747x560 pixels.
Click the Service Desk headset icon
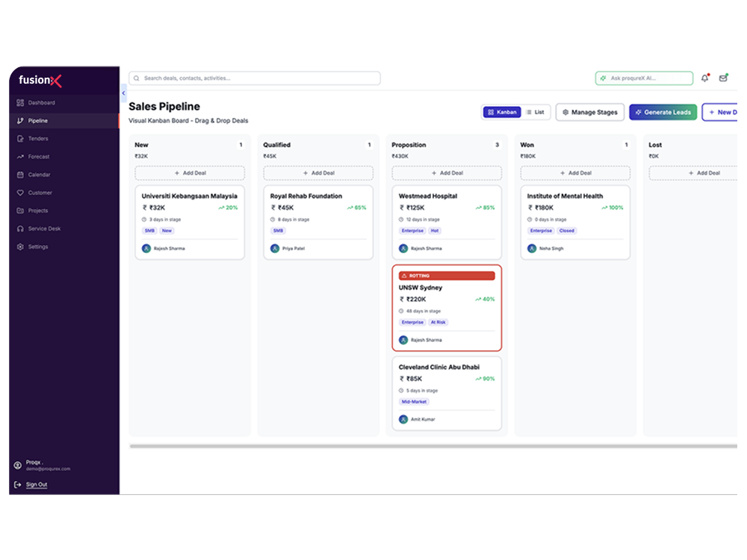pyautogui.click(x=20, y=228)
